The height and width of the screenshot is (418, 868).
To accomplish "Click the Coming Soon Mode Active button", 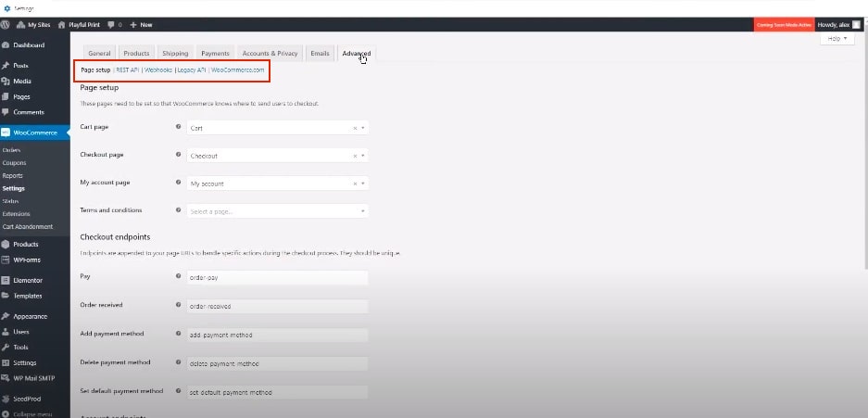I will coord(783,25).
